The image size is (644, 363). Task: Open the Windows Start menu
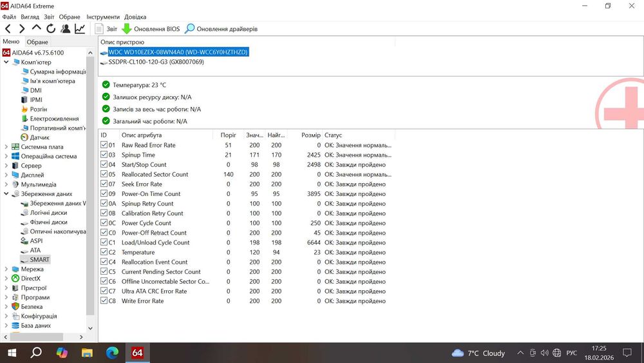[x=12, y=353]
